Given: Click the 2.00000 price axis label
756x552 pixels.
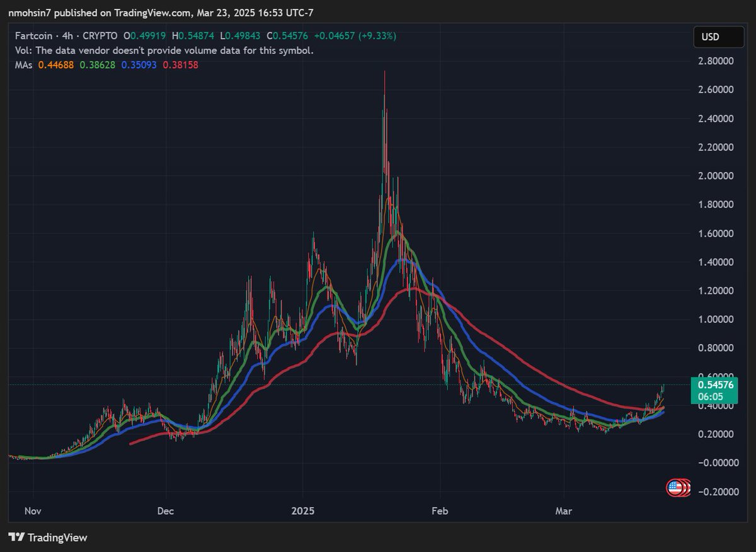Looking at the screenshot, I should (x=715, y=176).
